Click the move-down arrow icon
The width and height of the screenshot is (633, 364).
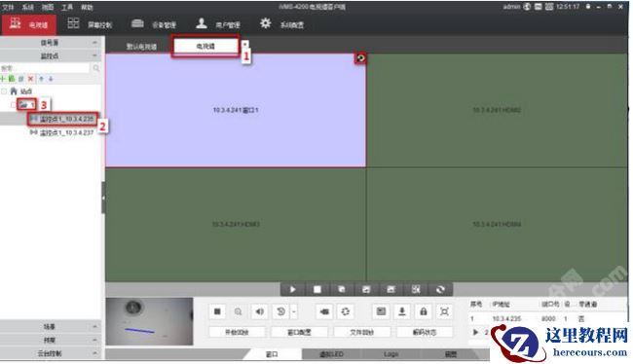51,78
